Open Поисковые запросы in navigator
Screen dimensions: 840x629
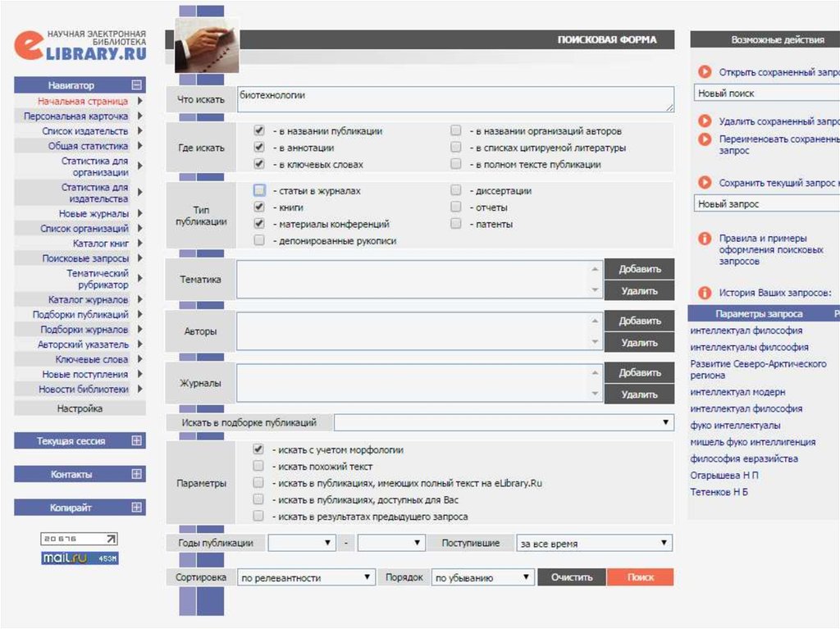click(85, 258)
